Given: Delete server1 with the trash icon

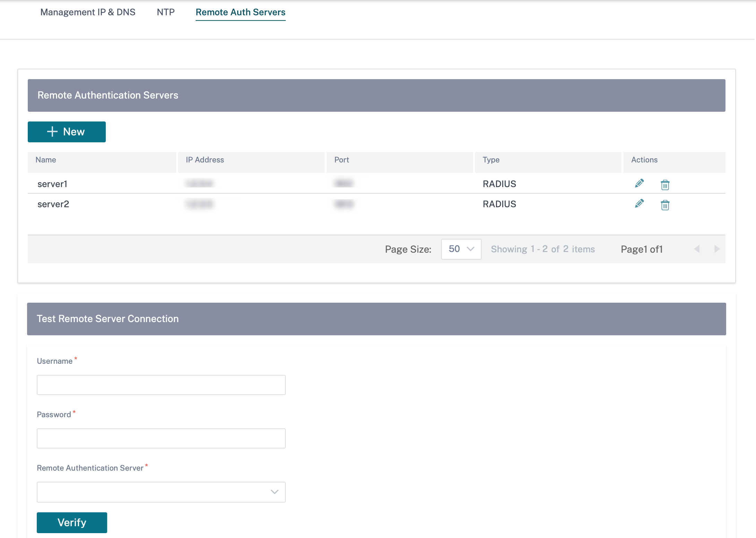Looking at the screenshot, I should coord(665,185).
